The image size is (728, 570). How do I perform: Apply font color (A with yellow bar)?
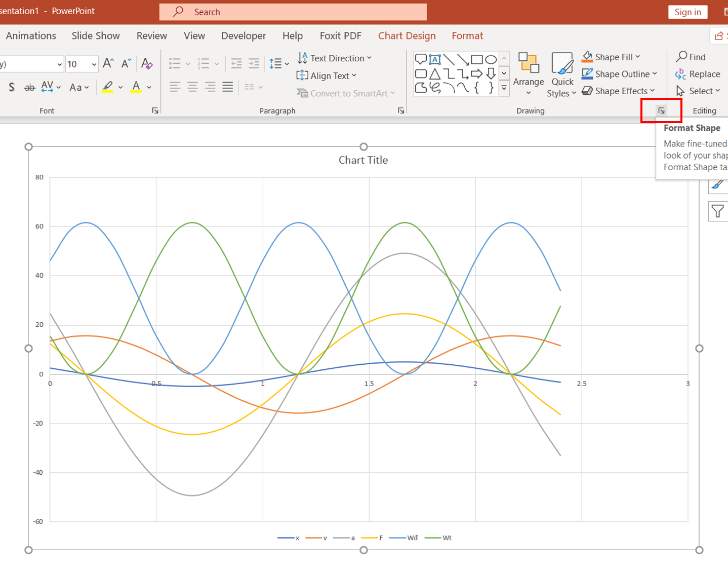136,87
